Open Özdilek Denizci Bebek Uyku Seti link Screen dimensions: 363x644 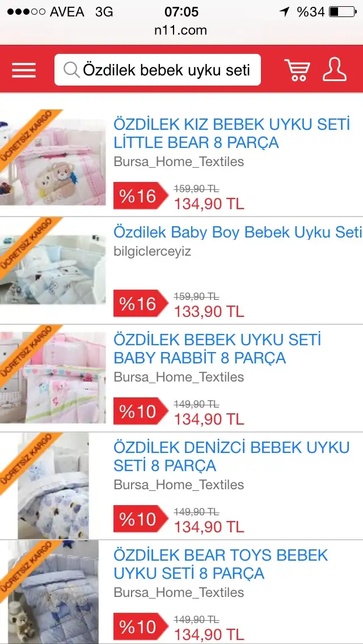(x=231, y=456)
